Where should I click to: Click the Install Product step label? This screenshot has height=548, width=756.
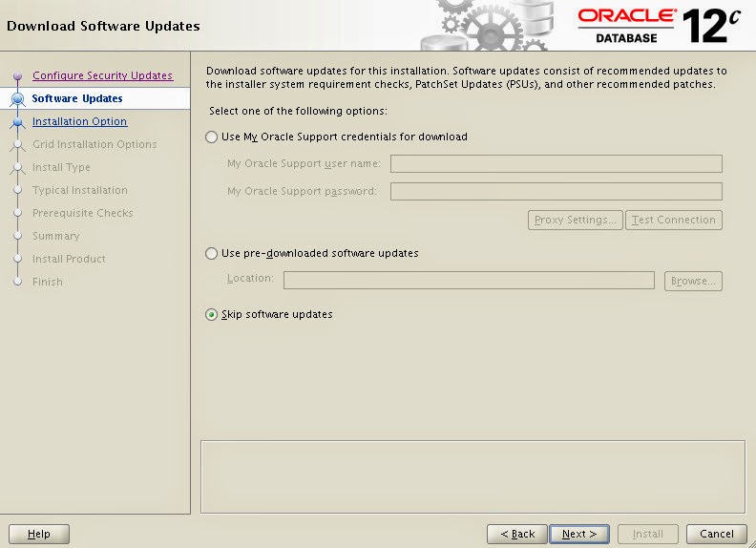(x=69, y=259)
